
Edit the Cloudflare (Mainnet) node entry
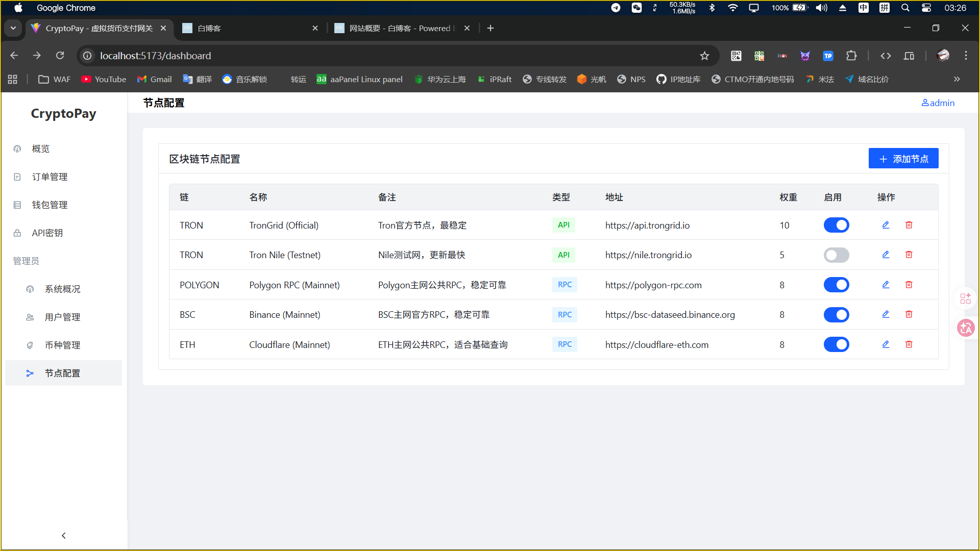(886, 344)
